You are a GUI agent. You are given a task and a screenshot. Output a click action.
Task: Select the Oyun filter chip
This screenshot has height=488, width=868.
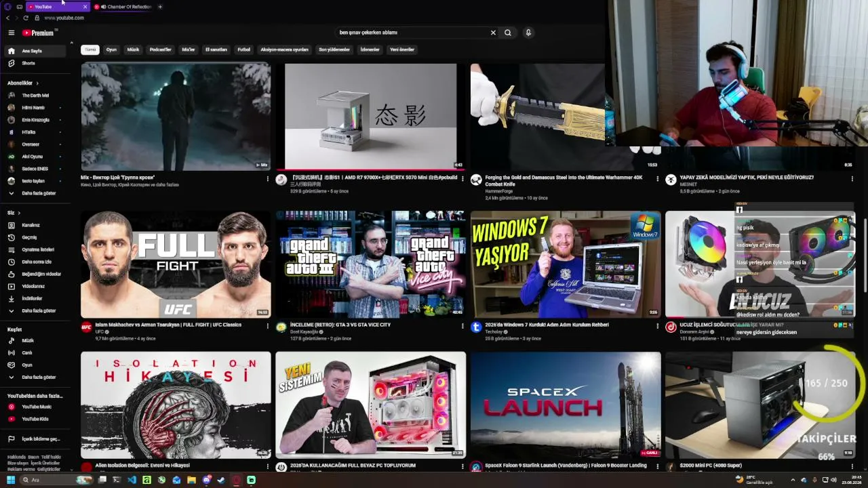[x=111, y=49]
